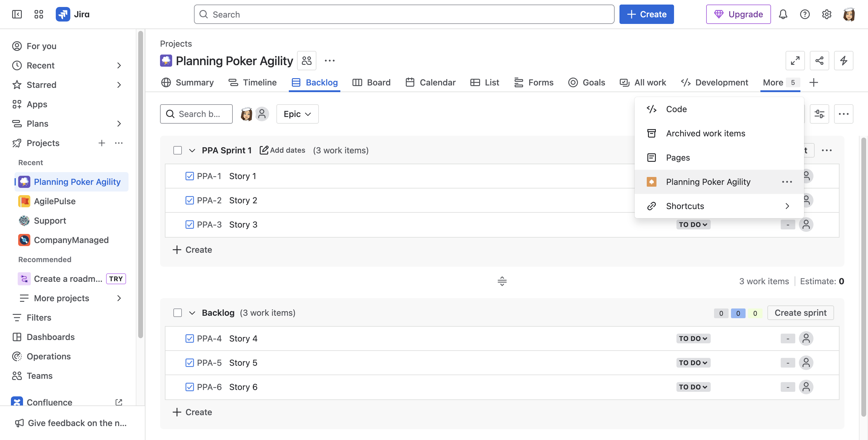Viewport: 868px width, 440px height.
Task: Open the profile avatar menu
Action: [x=849, y=14]
